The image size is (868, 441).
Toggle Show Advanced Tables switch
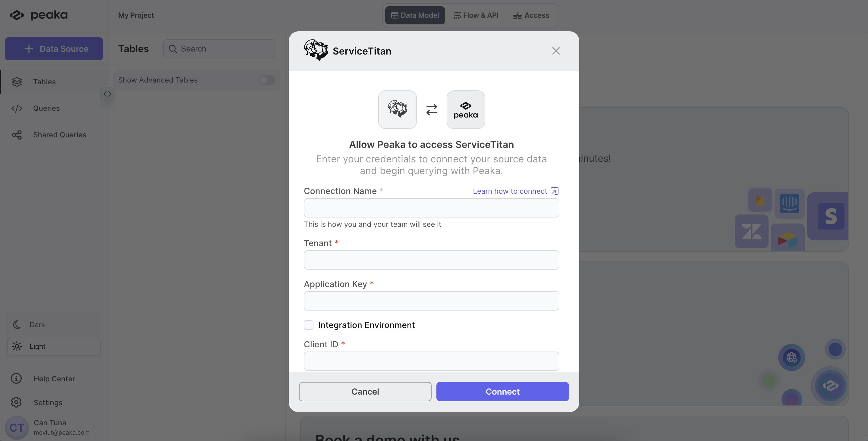[x=267, y=80]
